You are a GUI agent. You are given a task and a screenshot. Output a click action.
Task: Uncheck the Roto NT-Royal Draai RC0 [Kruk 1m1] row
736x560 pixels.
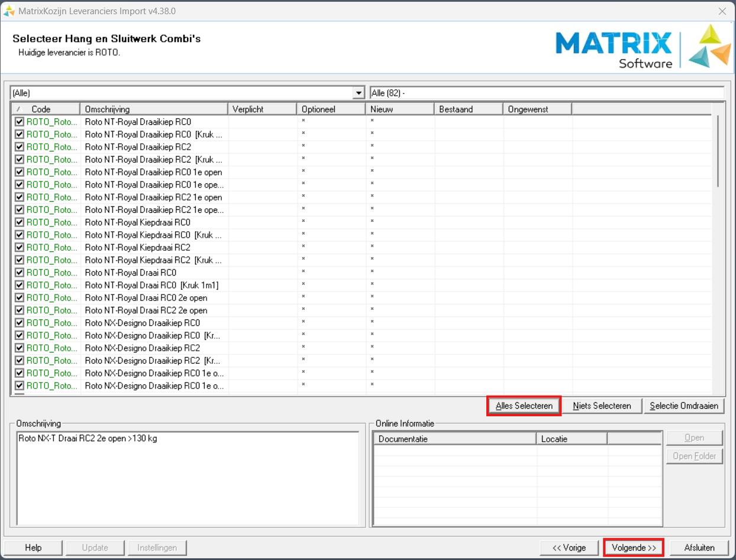[x=20, y=285]
